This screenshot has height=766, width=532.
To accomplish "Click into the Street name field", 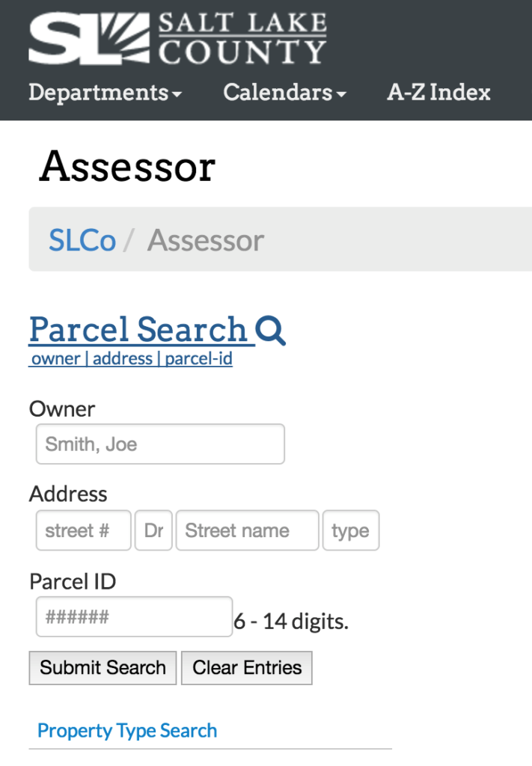I will (x=247, y=530).
